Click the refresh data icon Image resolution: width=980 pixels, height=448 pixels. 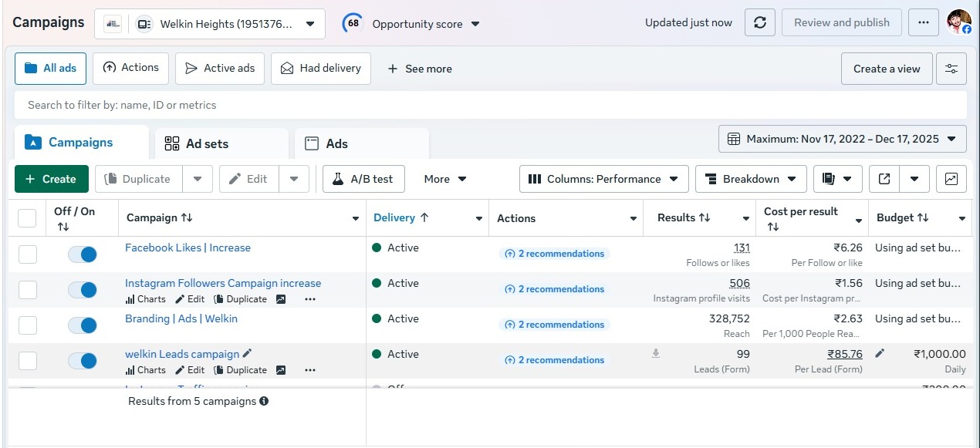(x=759, y=22)
